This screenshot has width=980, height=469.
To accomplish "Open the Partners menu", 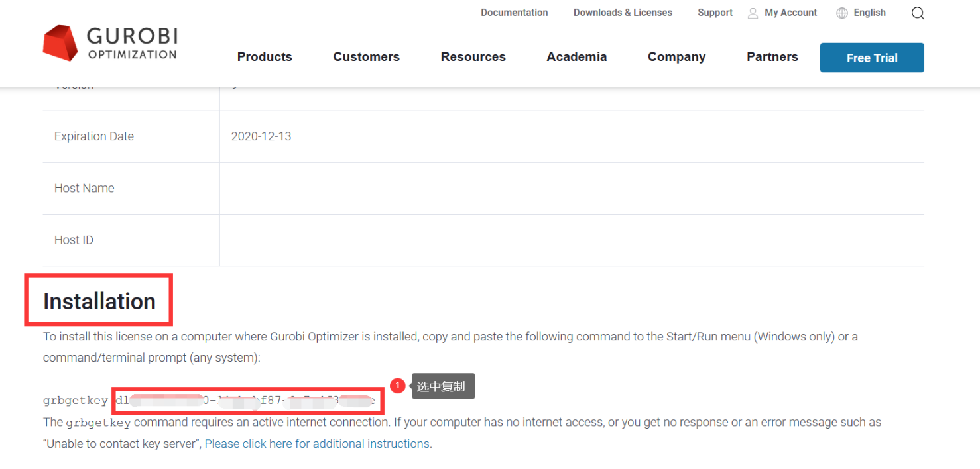I will 772,57.
